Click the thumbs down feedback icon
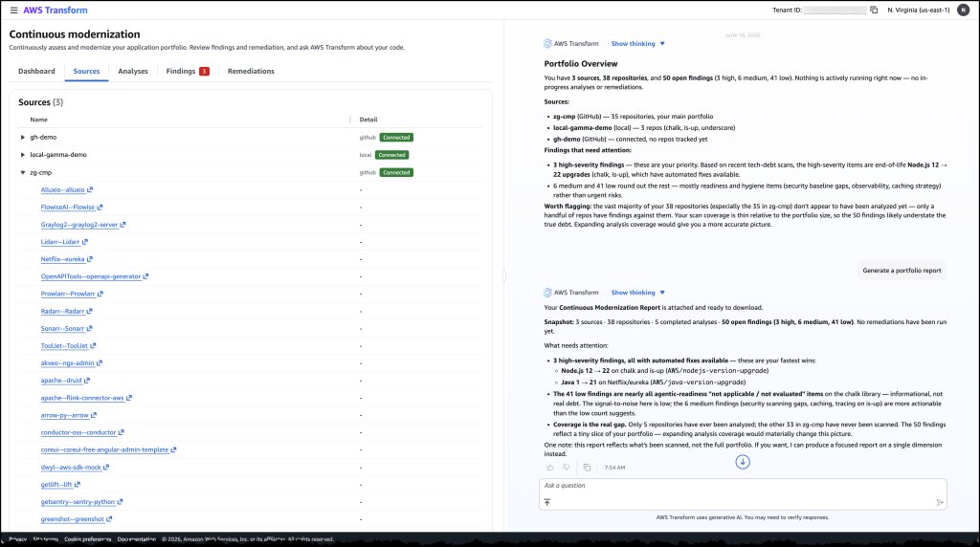Image resolution: width=980 pixels, height=547 pixels. (567, 467)
